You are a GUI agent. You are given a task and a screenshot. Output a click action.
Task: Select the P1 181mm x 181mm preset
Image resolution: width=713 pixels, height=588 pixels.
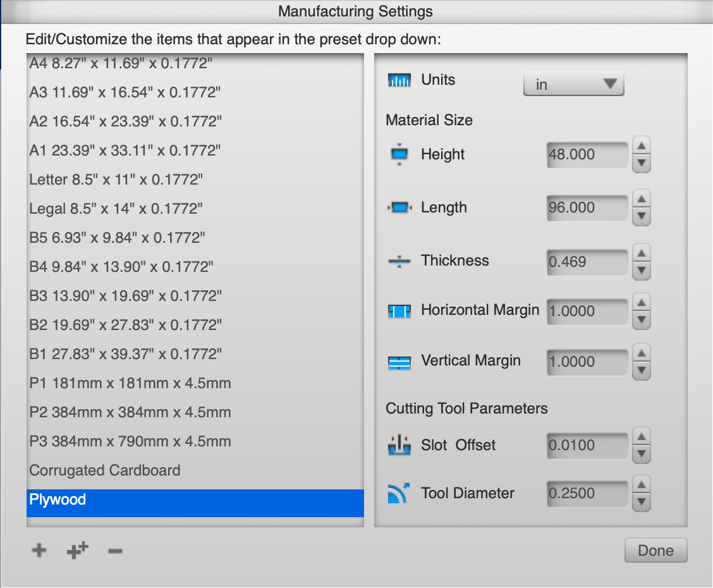195,383
